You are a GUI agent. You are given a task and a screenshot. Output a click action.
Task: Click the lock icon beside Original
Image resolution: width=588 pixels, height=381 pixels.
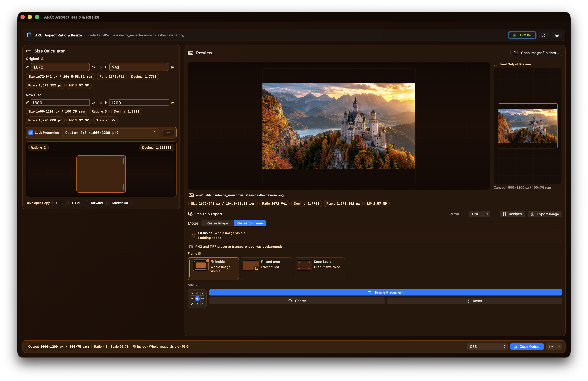click(x=42, y=59)
